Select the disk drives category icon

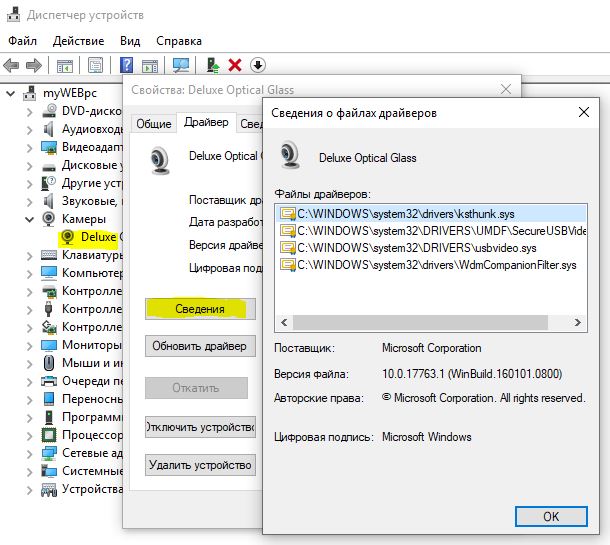(x=49, y=167)
